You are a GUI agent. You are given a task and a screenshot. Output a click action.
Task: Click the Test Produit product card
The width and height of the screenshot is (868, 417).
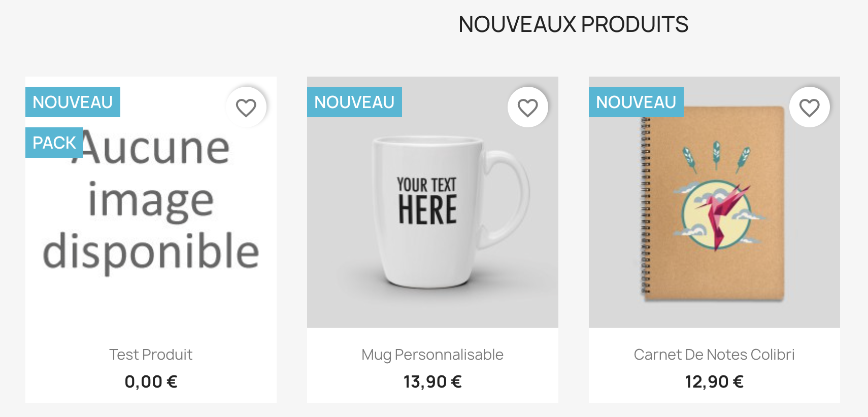click(151, 238)
